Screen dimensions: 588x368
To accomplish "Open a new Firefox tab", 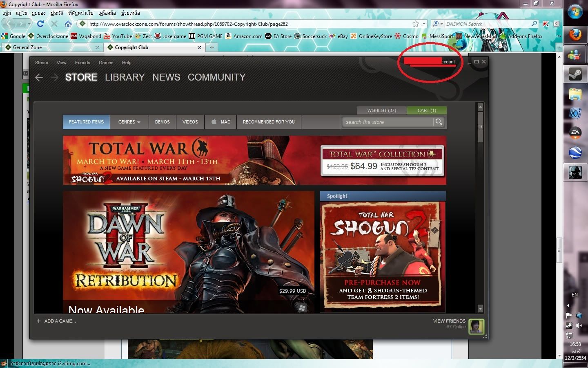I will [212, 47].
